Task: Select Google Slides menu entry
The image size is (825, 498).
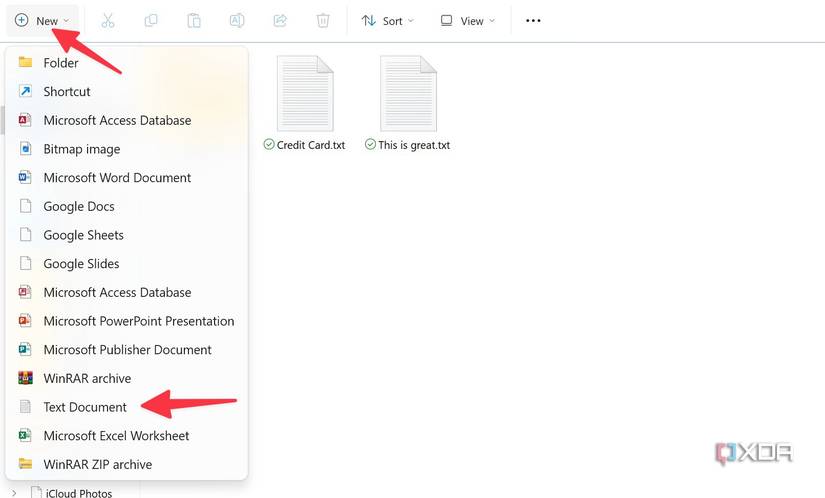Action: [x=127, y=263]
